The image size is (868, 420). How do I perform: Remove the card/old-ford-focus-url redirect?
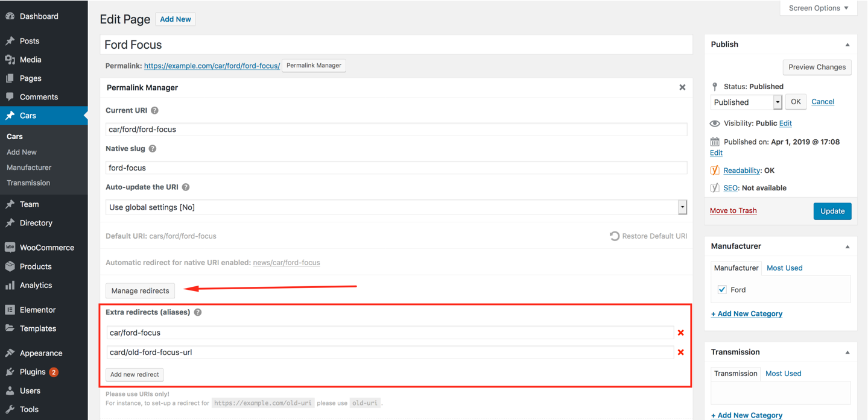pos(681,353)
